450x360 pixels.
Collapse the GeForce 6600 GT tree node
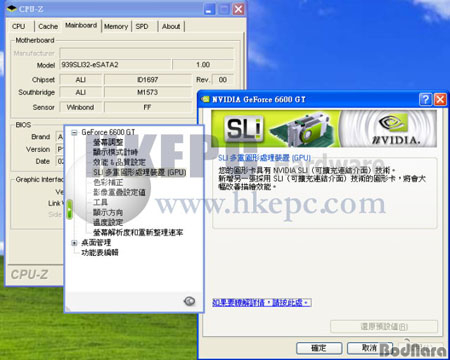pyautogui.click(x=74, y=133)
